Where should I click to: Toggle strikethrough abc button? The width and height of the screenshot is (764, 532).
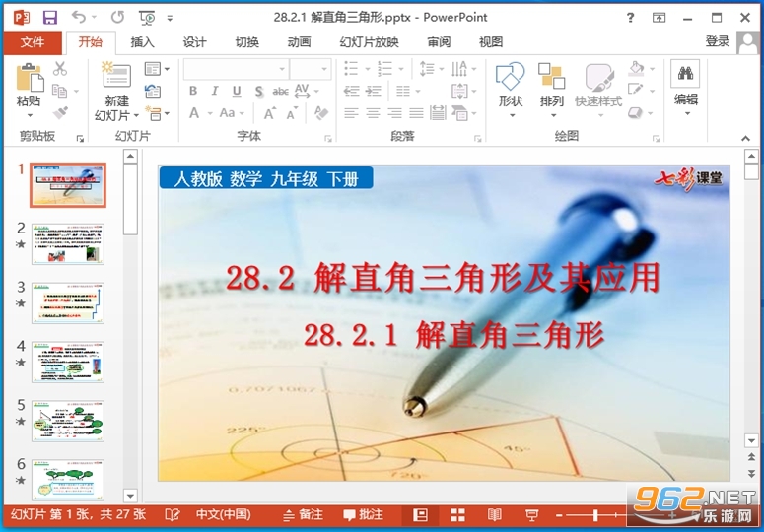click(280, 91)
